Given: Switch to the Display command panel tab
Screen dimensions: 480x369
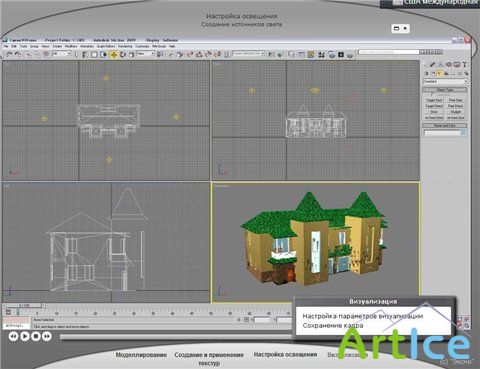Looking at the screenshot, I should coord(457,64).
